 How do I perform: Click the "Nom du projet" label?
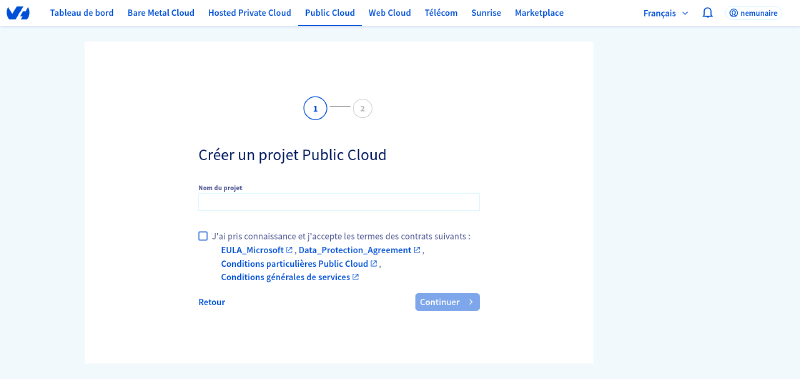[220, 188]
